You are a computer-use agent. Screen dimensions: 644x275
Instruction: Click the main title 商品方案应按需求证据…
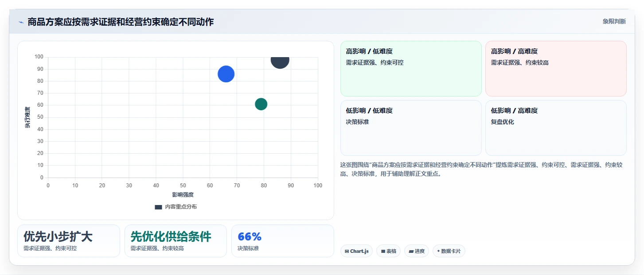(x=121, y=22)
